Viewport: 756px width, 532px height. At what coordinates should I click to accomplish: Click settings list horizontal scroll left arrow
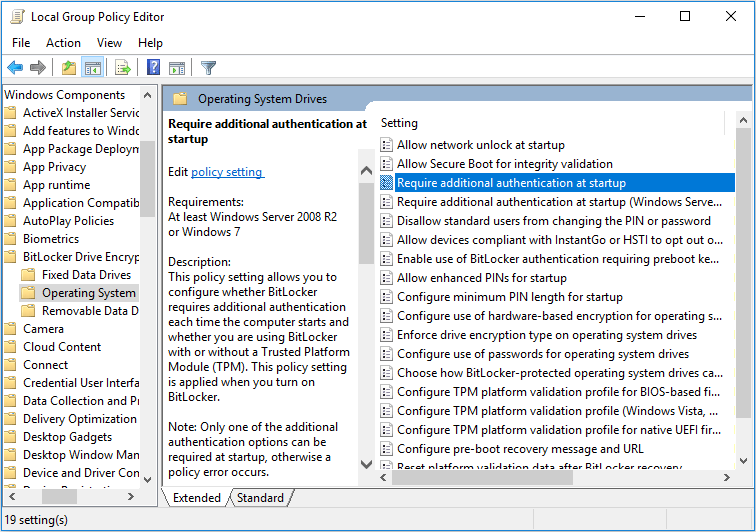tap(384, 477)
